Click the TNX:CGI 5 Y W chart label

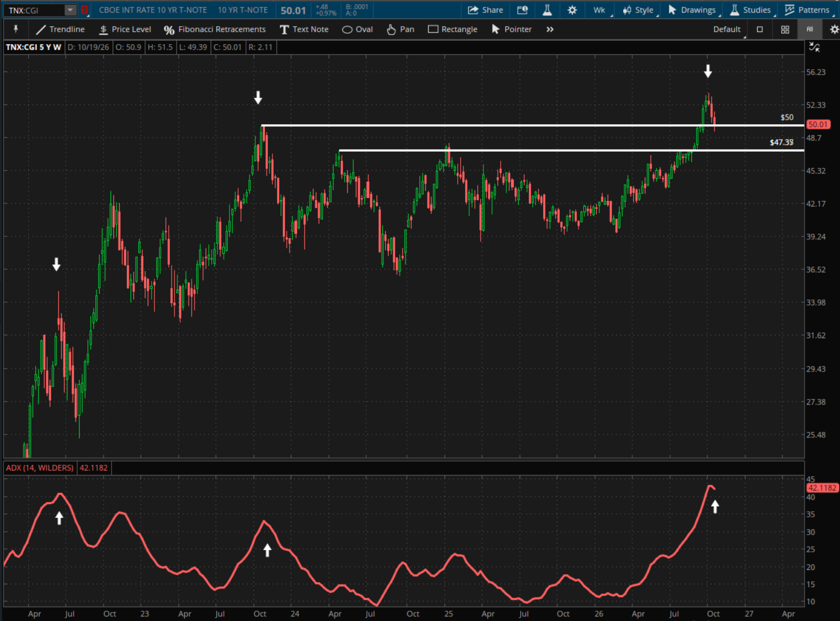(x=33, y=47)
